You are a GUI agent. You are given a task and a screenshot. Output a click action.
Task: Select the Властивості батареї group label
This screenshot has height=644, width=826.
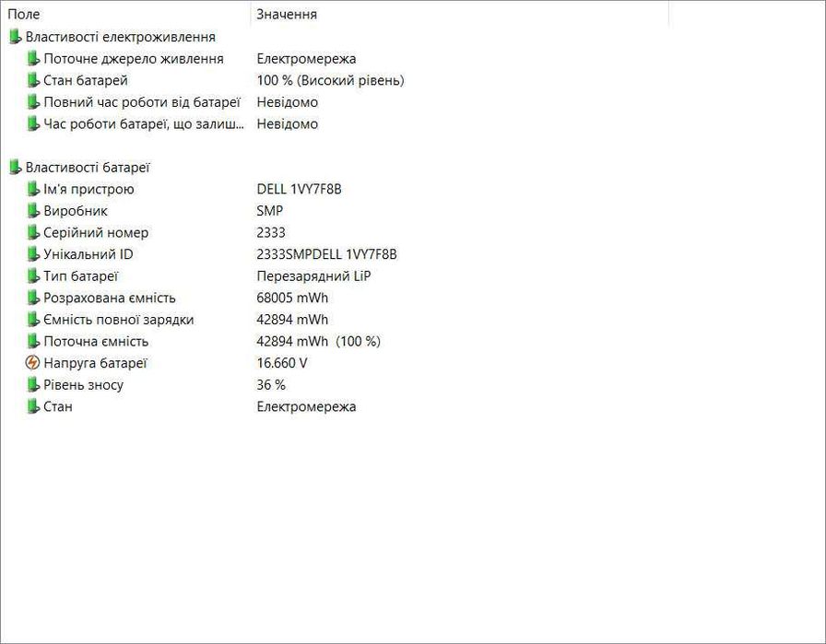pos(88,168)
